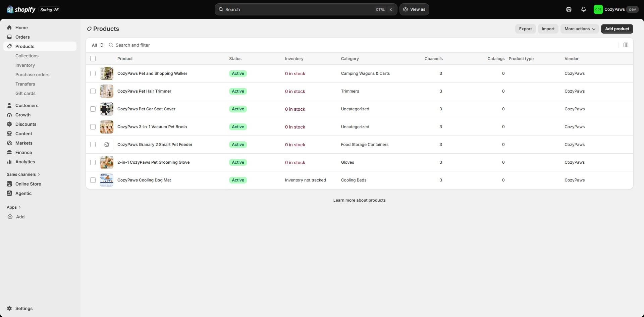Click the Growth sidebar icon
This screenshot has height=317, width=644.
pos(9,115)
